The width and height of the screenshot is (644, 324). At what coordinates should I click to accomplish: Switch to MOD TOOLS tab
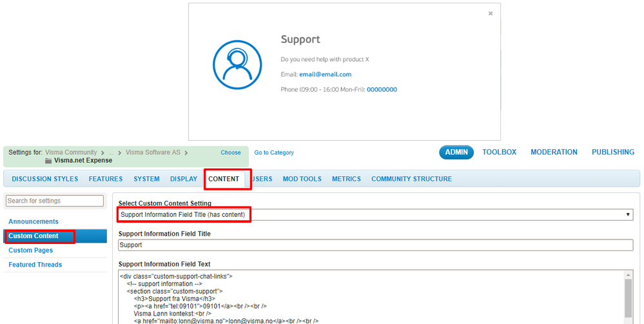[302, 179]
